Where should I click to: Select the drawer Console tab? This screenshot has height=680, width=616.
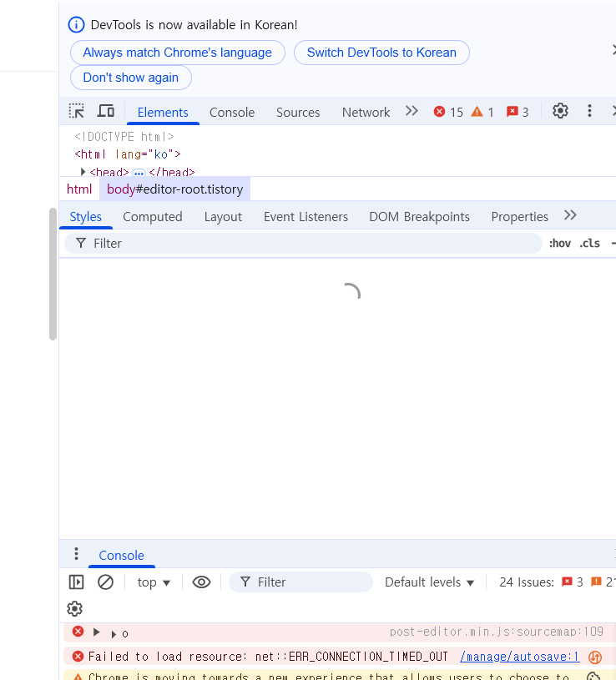point(122,556)
